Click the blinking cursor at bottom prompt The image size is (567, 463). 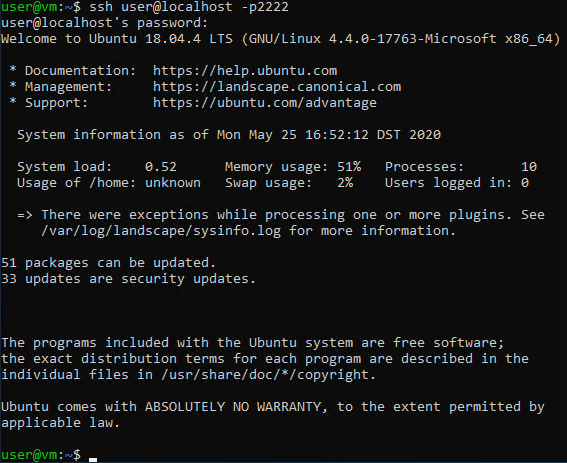coord(93,460)
